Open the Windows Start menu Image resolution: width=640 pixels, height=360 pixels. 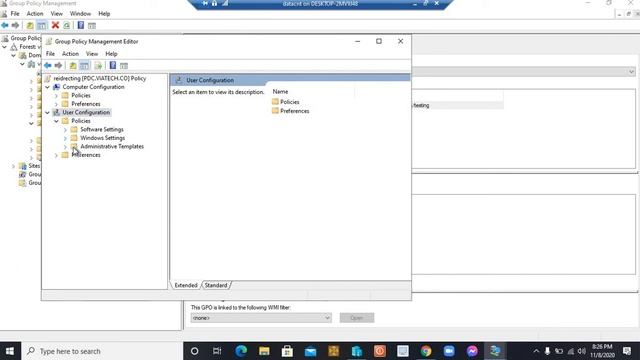[10, 351]
